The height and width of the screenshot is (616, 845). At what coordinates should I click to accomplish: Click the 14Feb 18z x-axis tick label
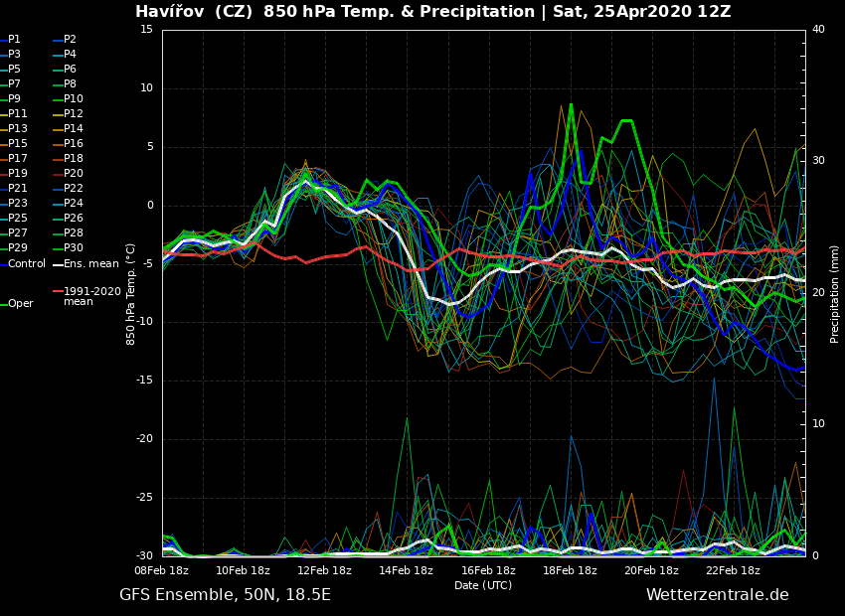click(406, 570)
